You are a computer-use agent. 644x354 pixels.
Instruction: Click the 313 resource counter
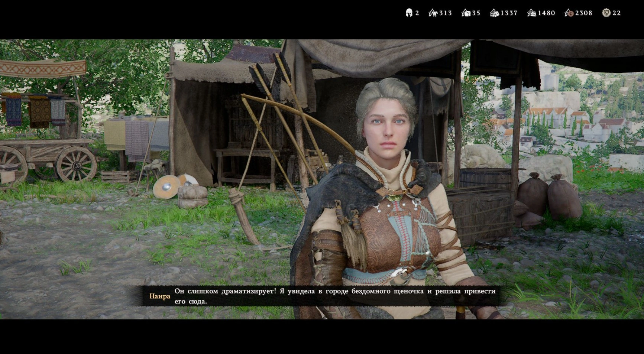(446, 13)
